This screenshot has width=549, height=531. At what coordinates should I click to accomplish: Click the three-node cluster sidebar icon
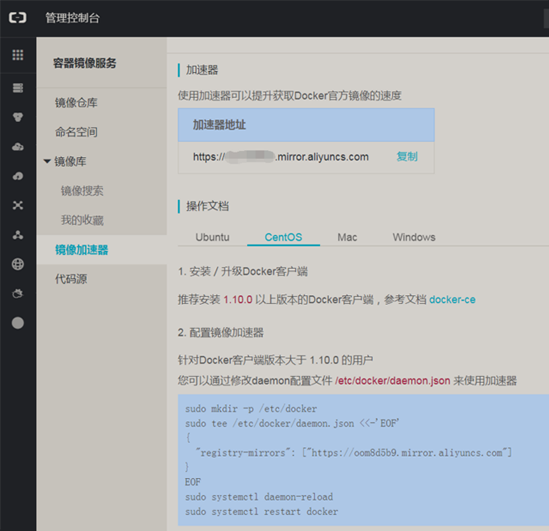18,235
